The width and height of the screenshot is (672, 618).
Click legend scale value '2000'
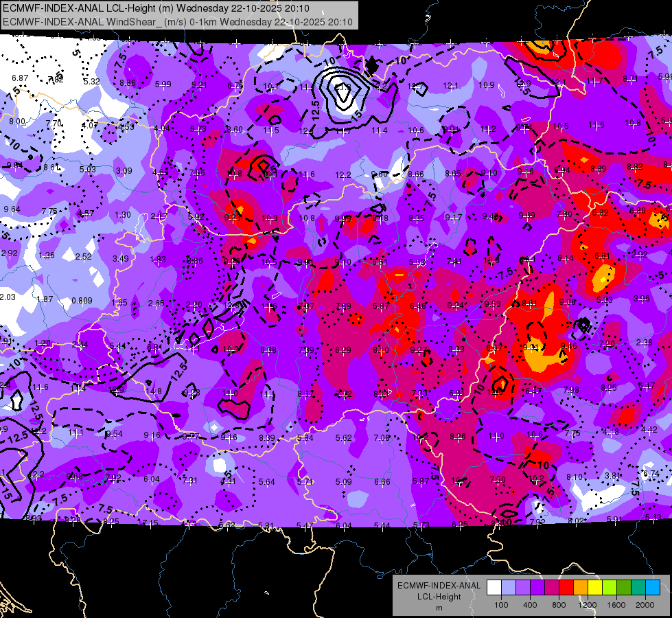coord(645,605)
